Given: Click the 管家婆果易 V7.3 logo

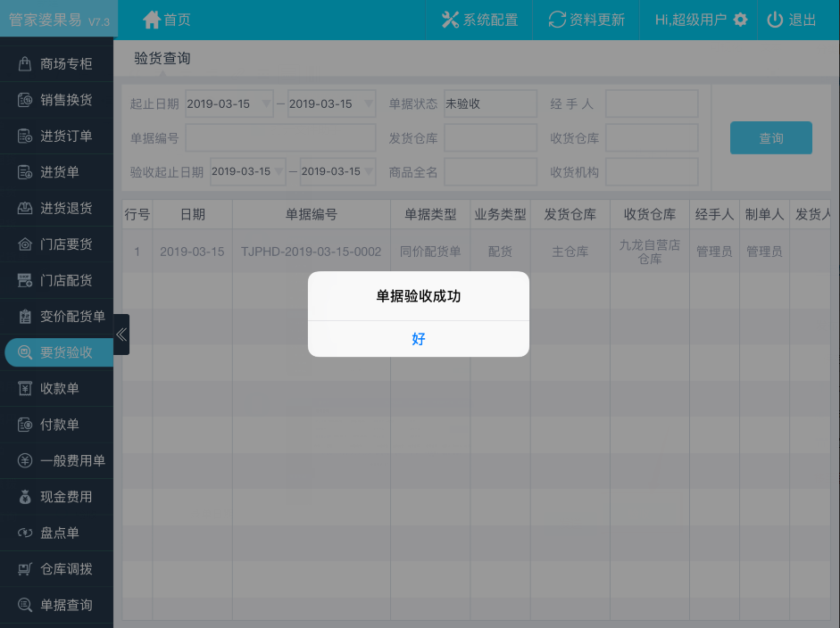Looking at the screenshot, I should tap(59, 21).
